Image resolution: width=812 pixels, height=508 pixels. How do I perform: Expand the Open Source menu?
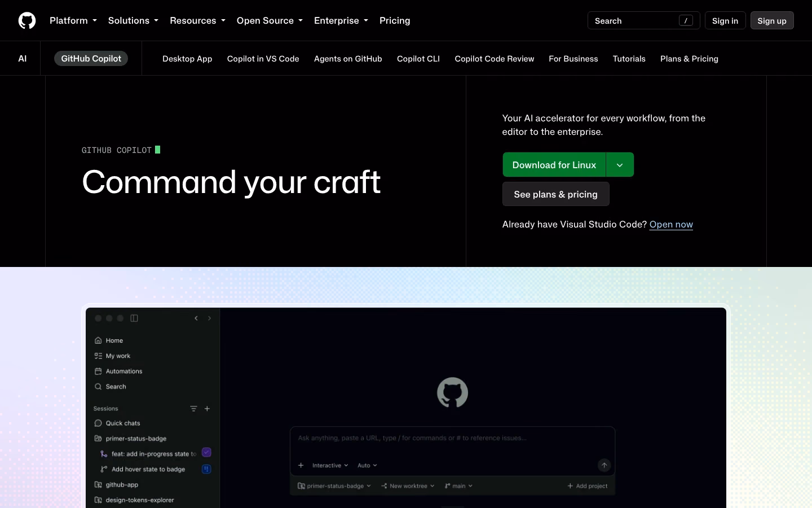(270, 20)
